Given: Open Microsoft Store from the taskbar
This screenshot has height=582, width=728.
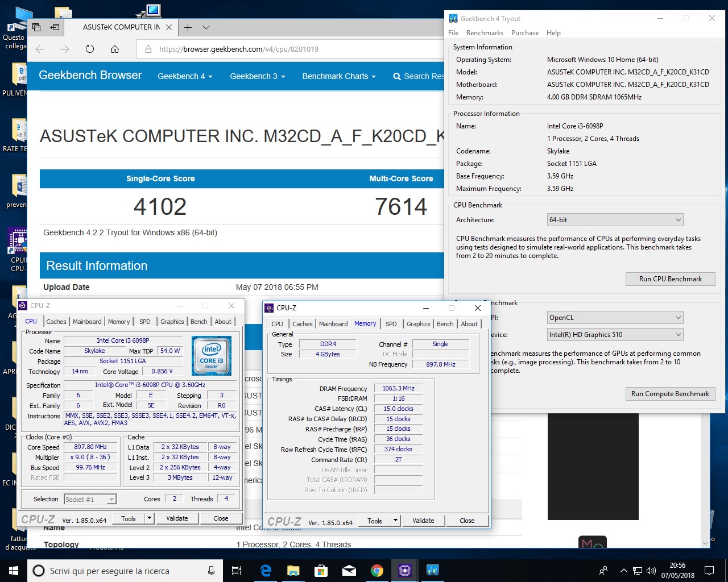Looking at the screenshot, I should click(321, 571).
